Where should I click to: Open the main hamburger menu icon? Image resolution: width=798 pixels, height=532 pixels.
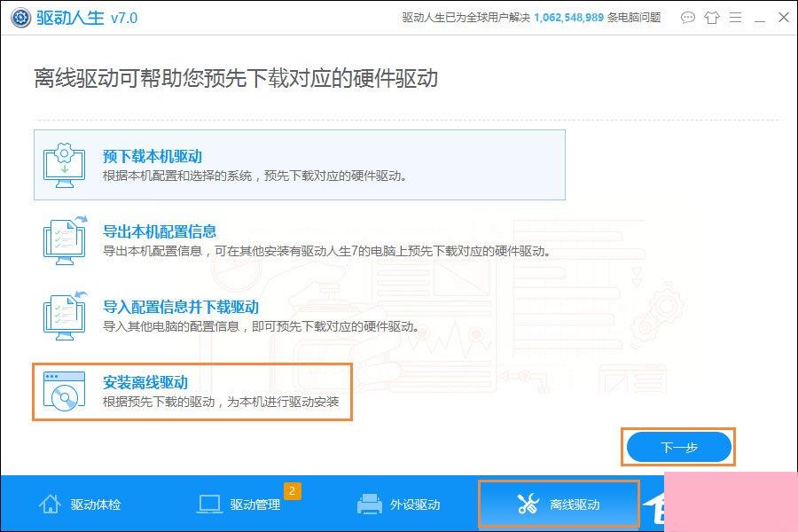point(735,18)
